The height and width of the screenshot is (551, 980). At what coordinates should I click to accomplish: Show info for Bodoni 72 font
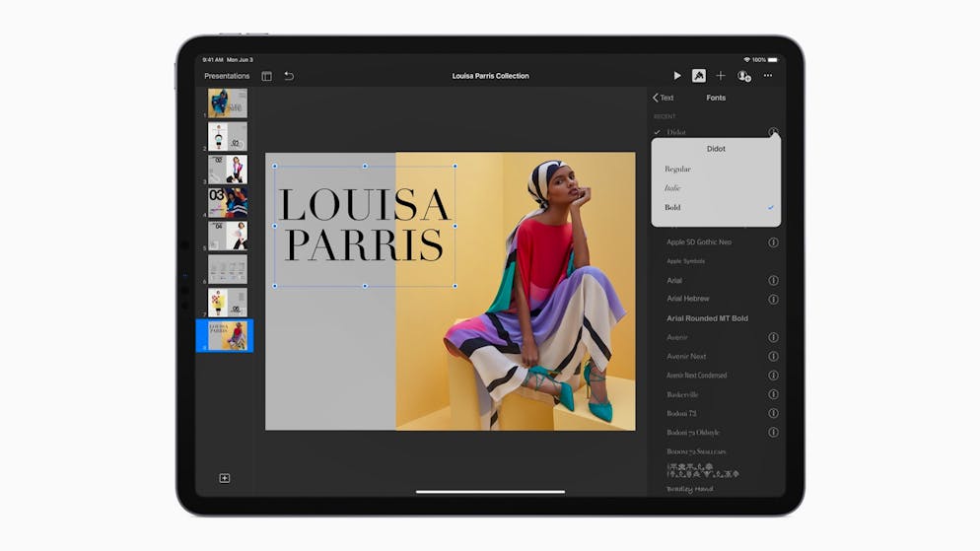[x=773, y=413]
